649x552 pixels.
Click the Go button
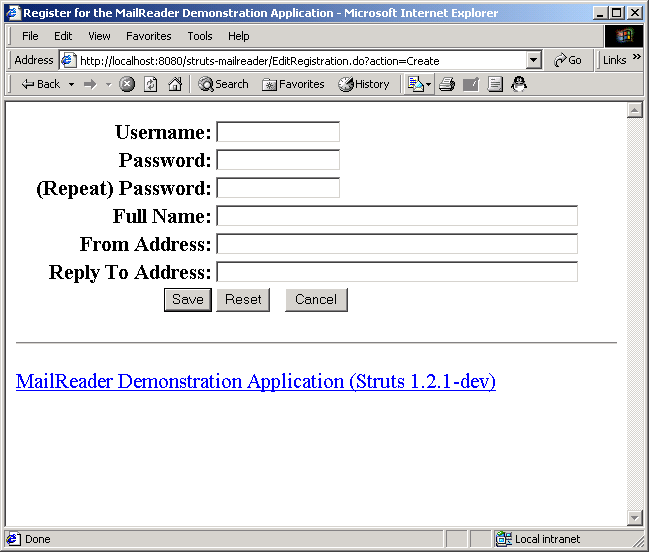coord(568,60)
